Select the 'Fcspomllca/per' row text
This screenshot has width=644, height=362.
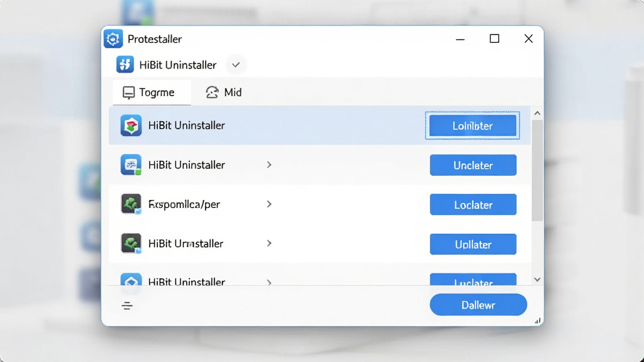point(184,204)
